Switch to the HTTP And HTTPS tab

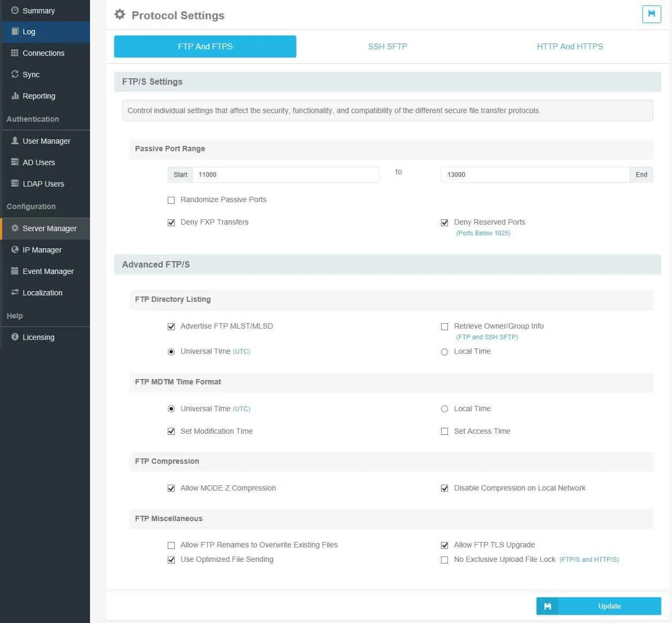570,47
